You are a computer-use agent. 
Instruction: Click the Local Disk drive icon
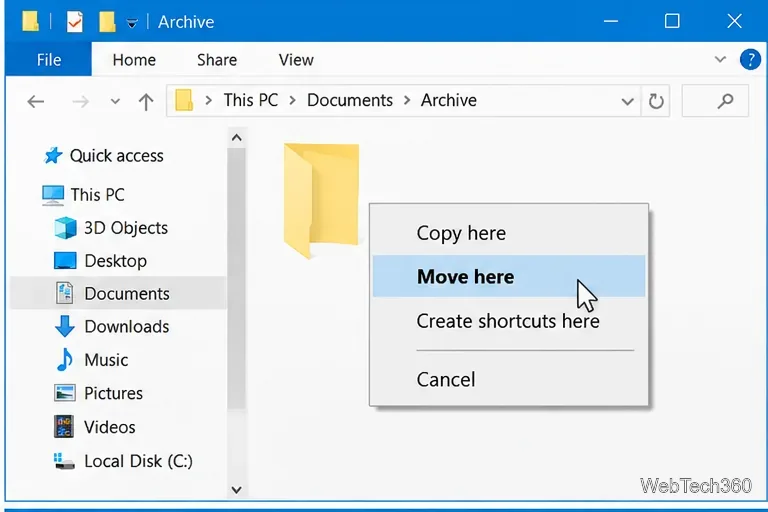click(64, 461)
